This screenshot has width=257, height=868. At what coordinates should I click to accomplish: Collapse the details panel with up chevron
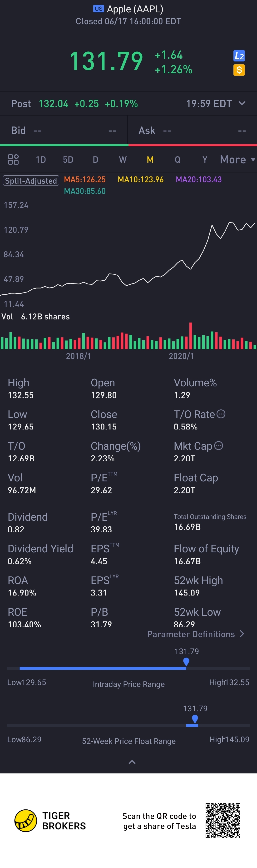pyautogui.click(x=132, y=762)
